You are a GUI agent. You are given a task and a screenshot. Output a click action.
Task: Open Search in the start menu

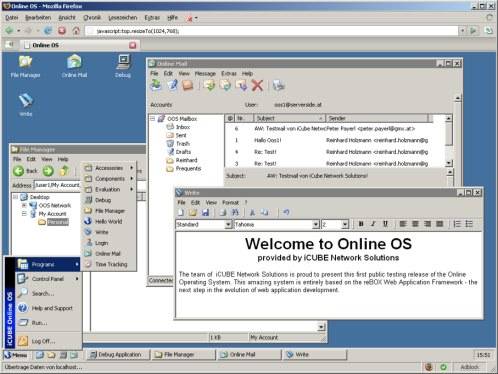tap(48, 293)
